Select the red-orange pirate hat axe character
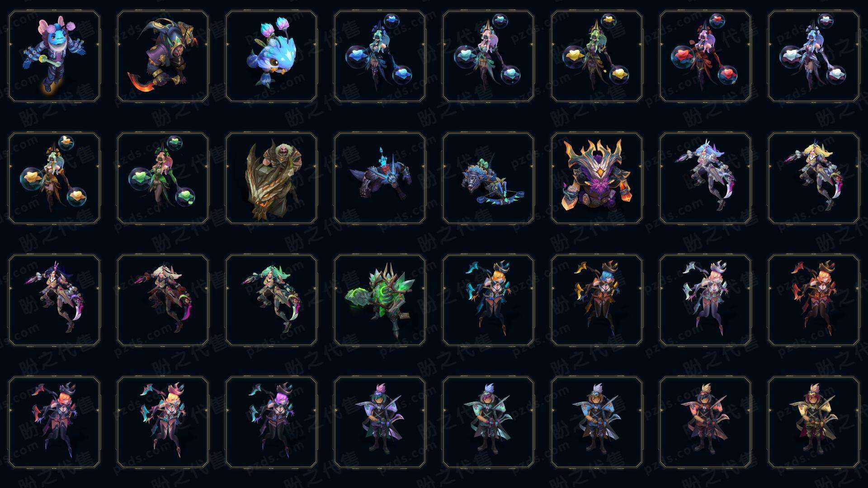The width and height of the screenshot is (868, 488). coord(814,300)
